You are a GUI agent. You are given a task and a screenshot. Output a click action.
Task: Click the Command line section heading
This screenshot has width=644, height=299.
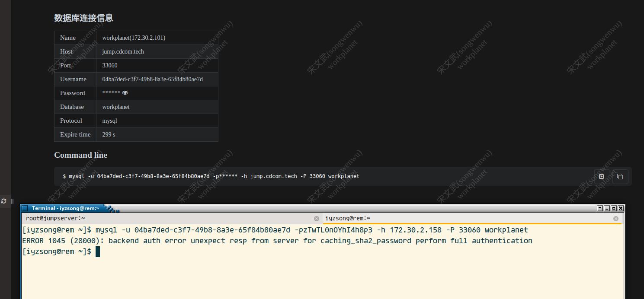80,155
